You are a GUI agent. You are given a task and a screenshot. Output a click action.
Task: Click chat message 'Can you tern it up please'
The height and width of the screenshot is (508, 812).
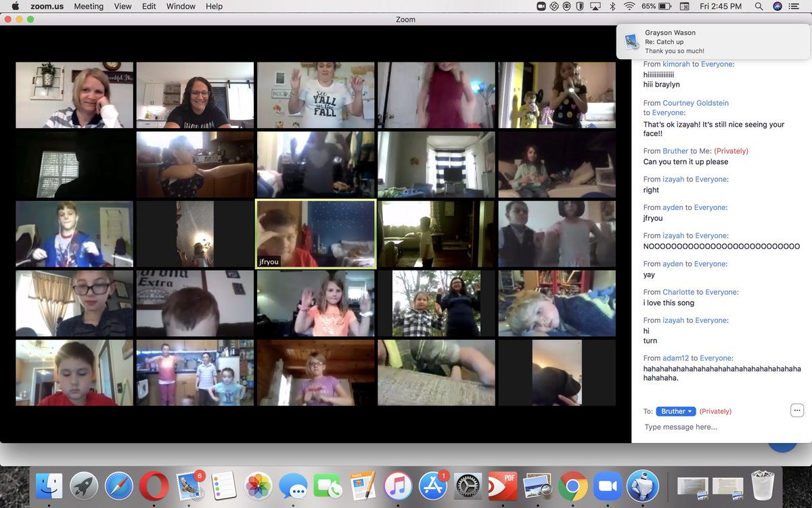[x=685, y=162]
